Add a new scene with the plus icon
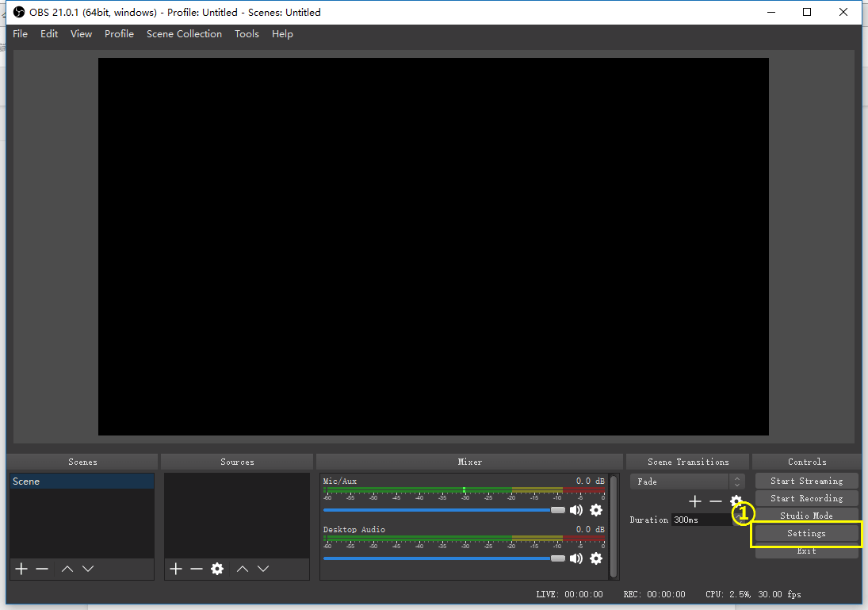 pyautogui.click(x=21, y=568)
